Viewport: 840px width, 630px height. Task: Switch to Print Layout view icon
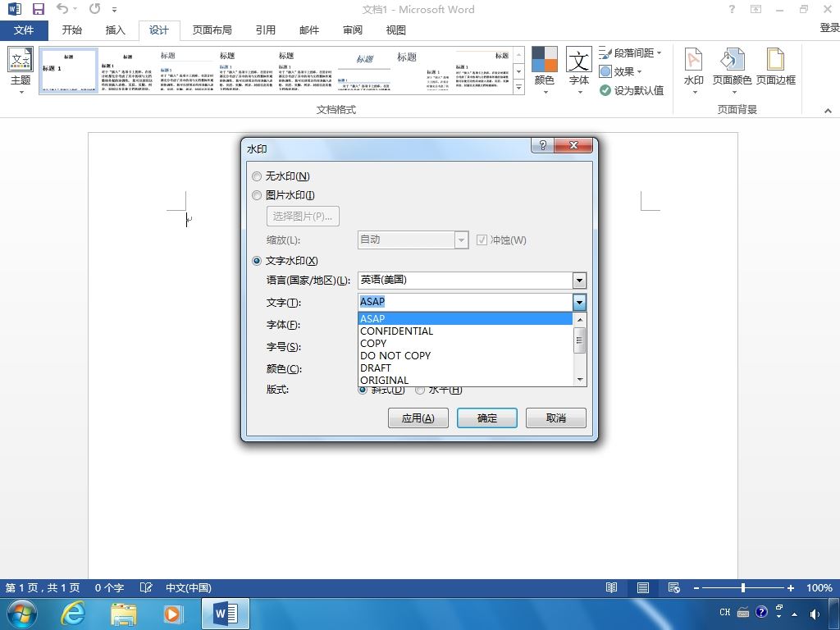[x=643, y=587]
